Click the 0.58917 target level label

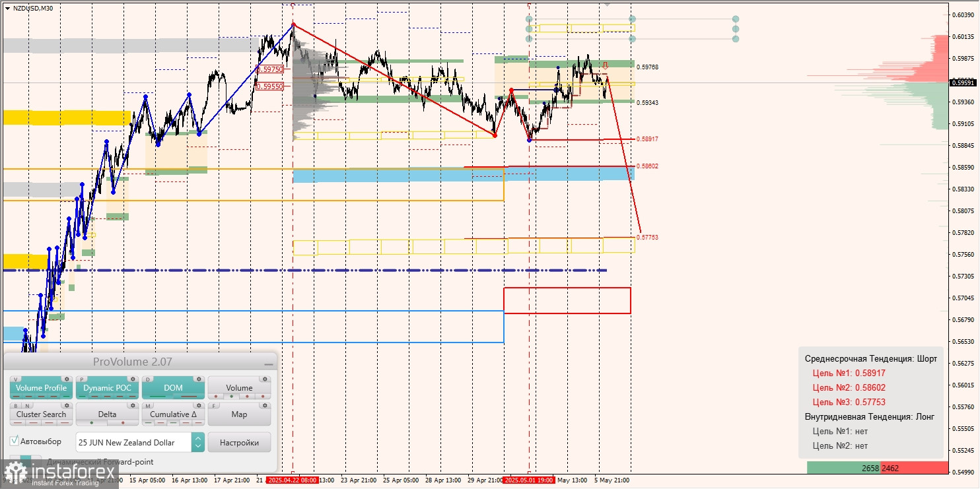pos(647,139)
